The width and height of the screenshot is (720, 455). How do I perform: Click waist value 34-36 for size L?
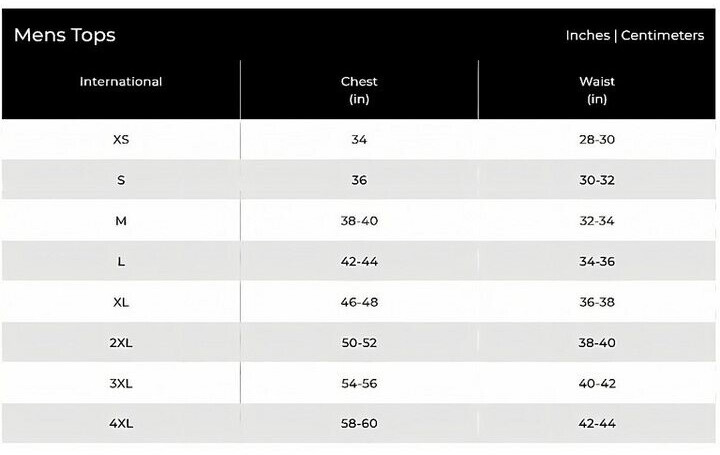coord(597,261)
